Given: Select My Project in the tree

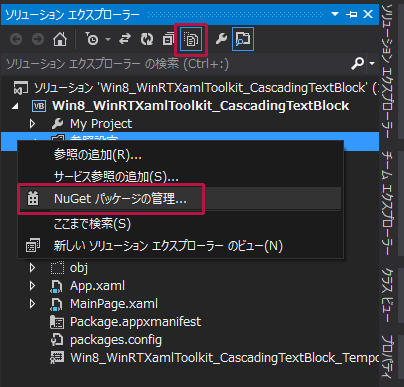Looking at the screenshot, I should pyautogui.click(x=101, y=124).
